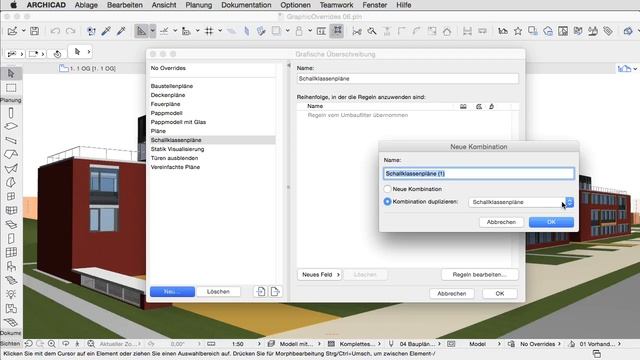Click the Name field in Grafische Überschreibung
640x360 pixels.
pos(408,79)
